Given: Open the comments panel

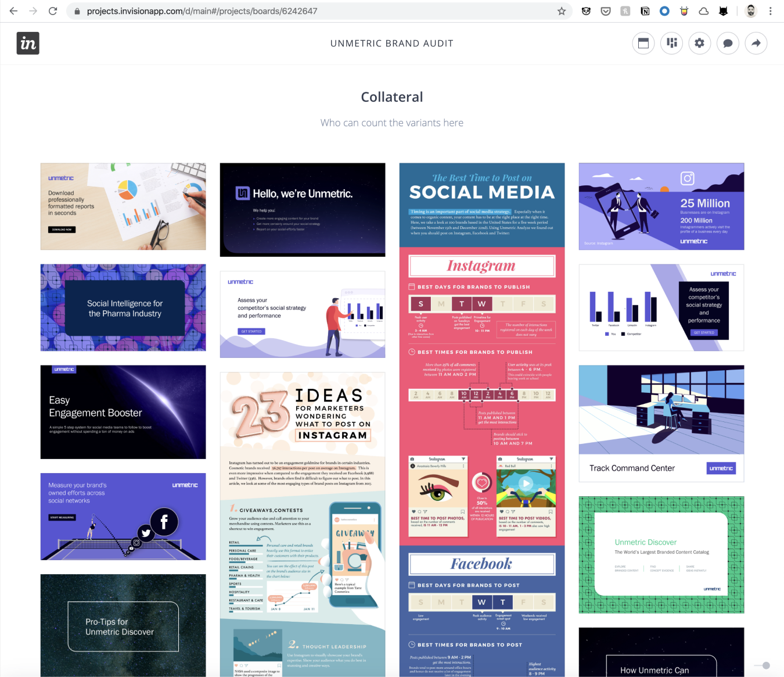Looking at the screenshot, I should (x=728, y=43).
